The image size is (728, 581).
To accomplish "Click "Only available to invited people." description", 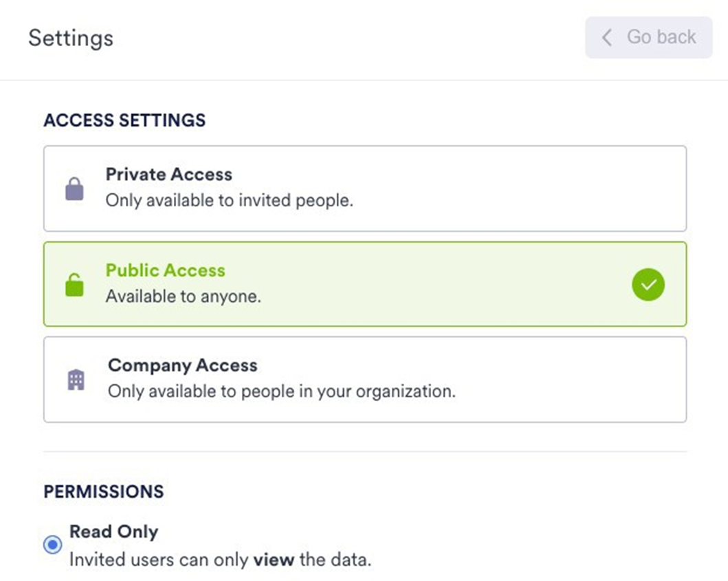I will click(x=229, y=201).
